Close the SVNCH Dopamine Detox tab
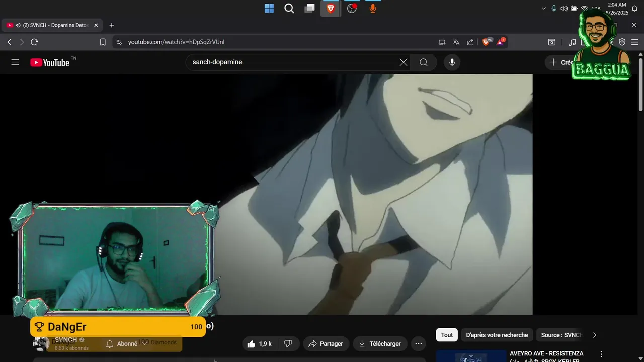The width and height of the screenshot is (644, 362). [x=96, y=25]
